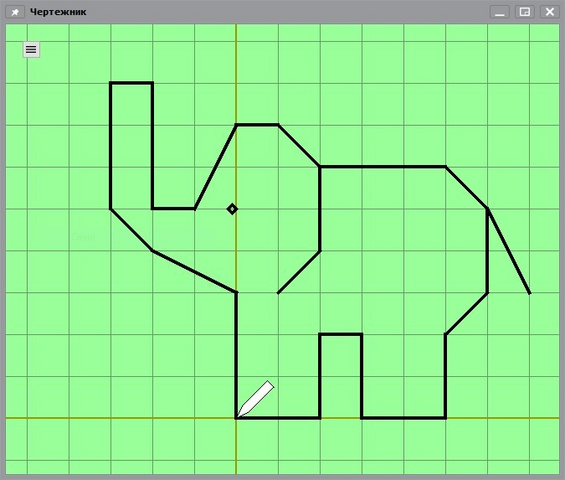
Task: Click the white pencil drawing cursor
Action: pos(255,399)
